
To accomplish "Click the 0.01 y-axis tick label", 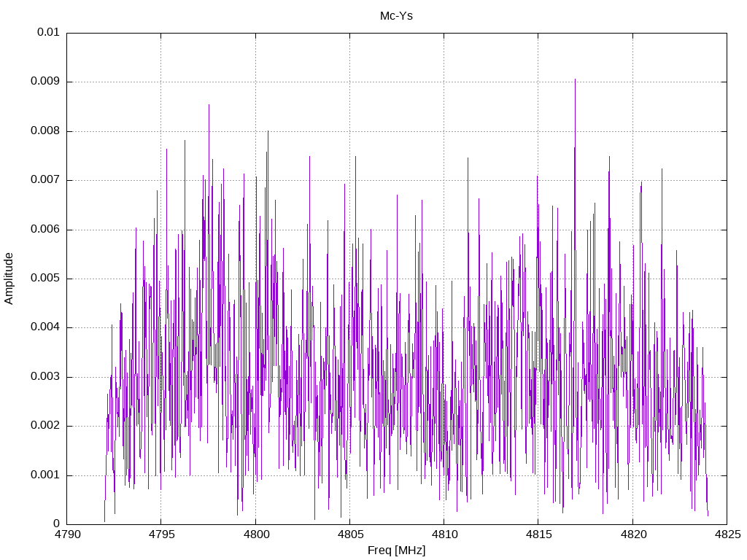I will [49, 32].
